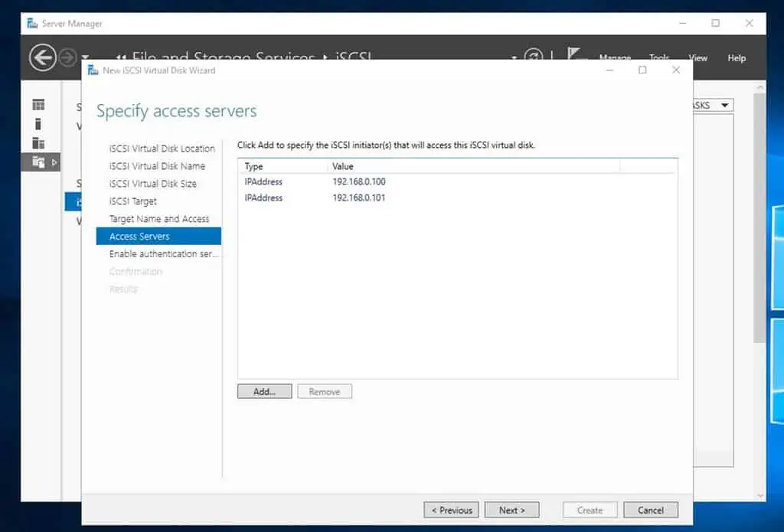
Task: Maximize the New iSCSI Virtual Disk Wizard
Action: coord(642,70)
